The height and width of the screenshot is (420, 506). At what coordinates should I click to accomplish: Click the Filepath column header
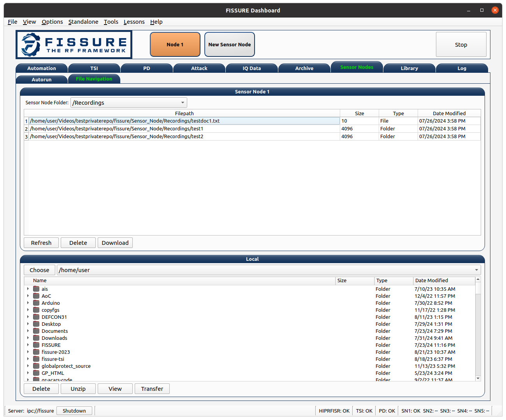(184, 113)
